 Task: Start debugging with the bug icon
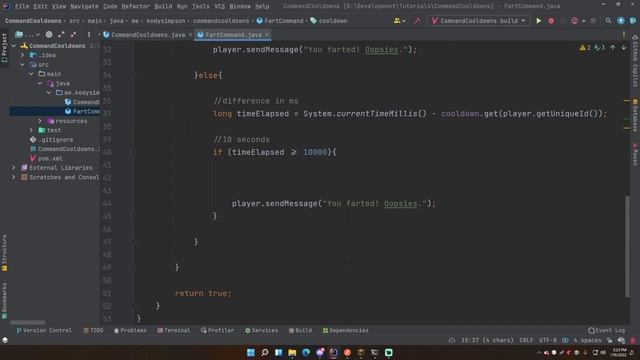tap(551, 21)
